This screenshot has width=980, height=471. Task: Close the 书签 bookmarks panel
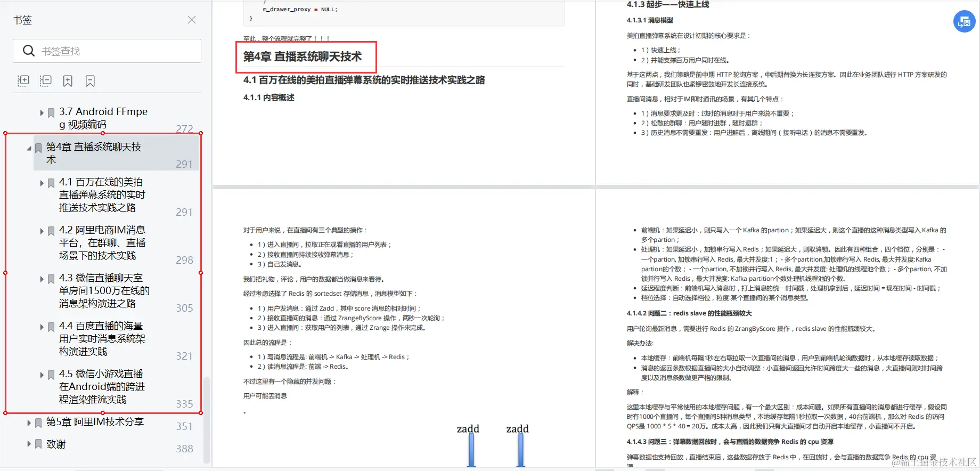tap(192, 20)
